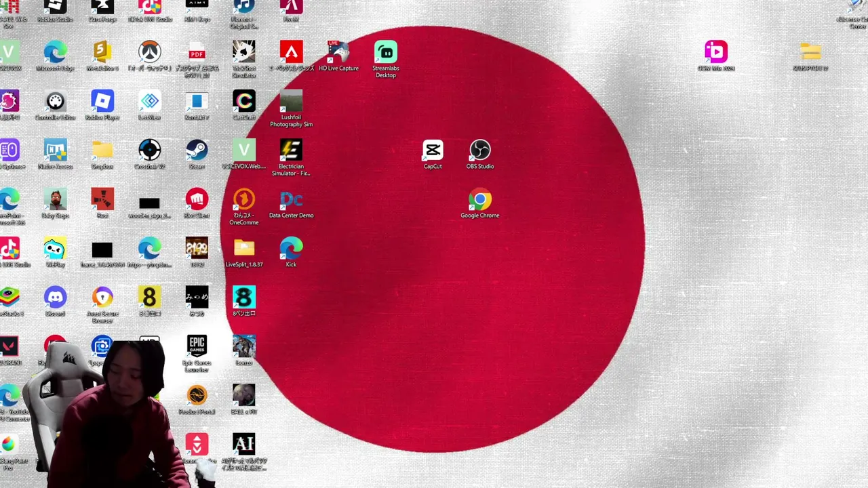This screenshot has height=488, width=868.
Task: Open Avast Secure Browser shortcut
Action: 102,298
